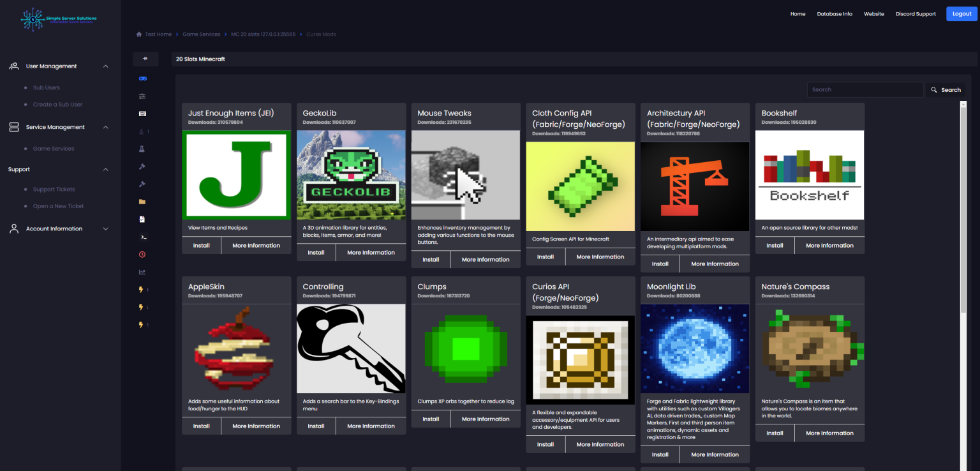Viewport: 980px width, 471px height.
Task: Expand the Account Information section chevron
Action: point(106,228)
